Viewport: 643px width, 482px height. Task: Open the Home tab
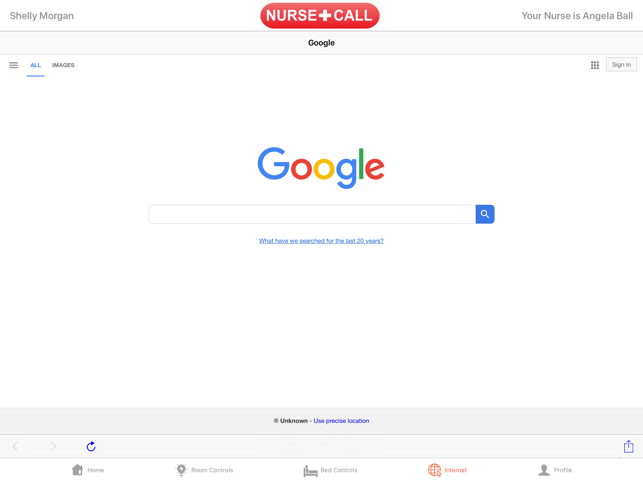coord(88,470)
